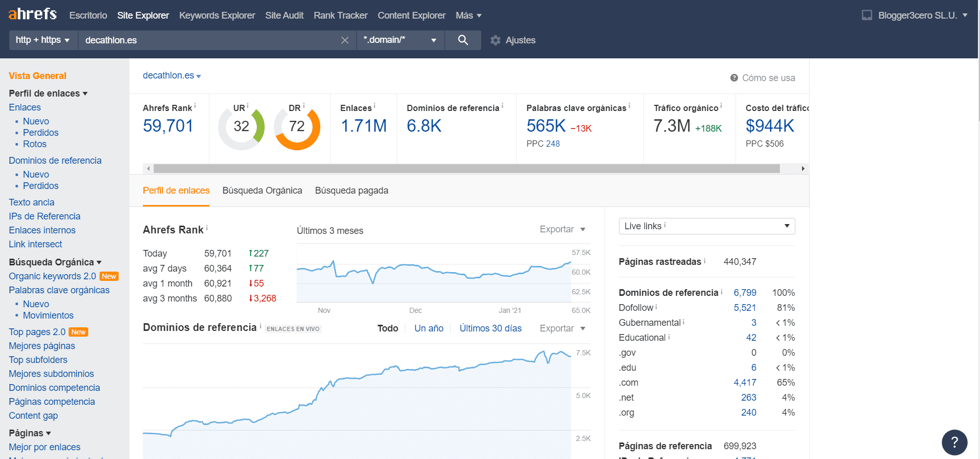Show info icon beside Dofollow
Viewport: 980px width, 459px height.
(x=656, y=307)
